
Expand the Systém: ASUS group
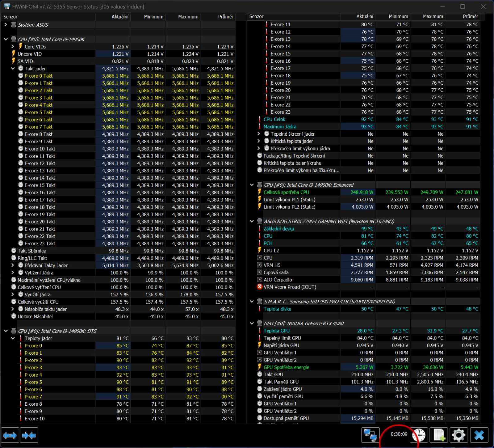point(6,25)
